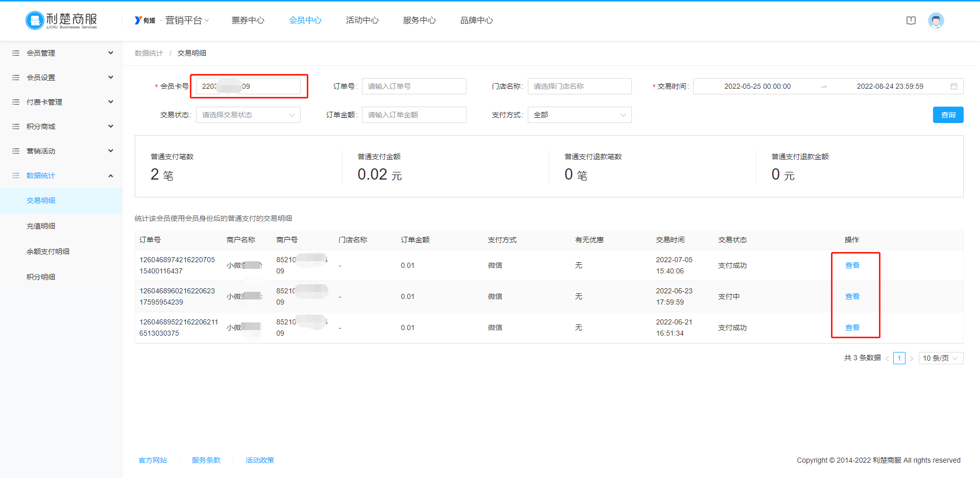Click 交易时间 column header
980x478 pixels.
pos(670,240)
